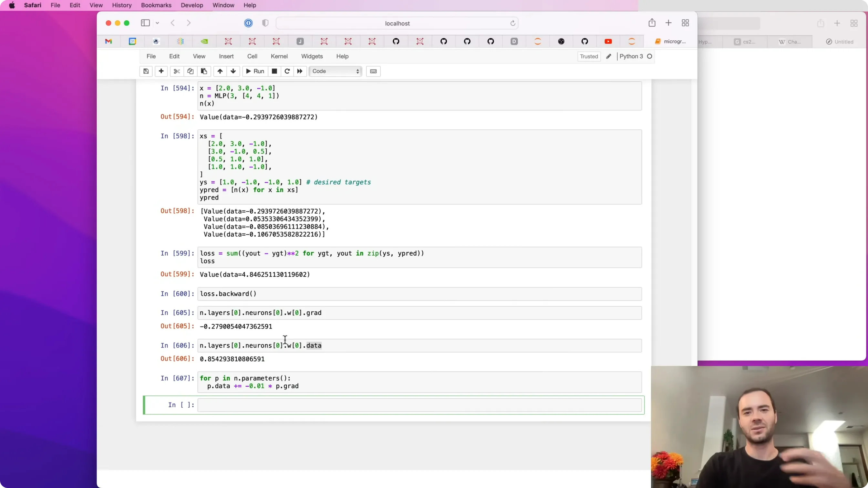Expand sidebar options chevron next to sidebar icon
The image size is (868, 488).
[157, 23]
